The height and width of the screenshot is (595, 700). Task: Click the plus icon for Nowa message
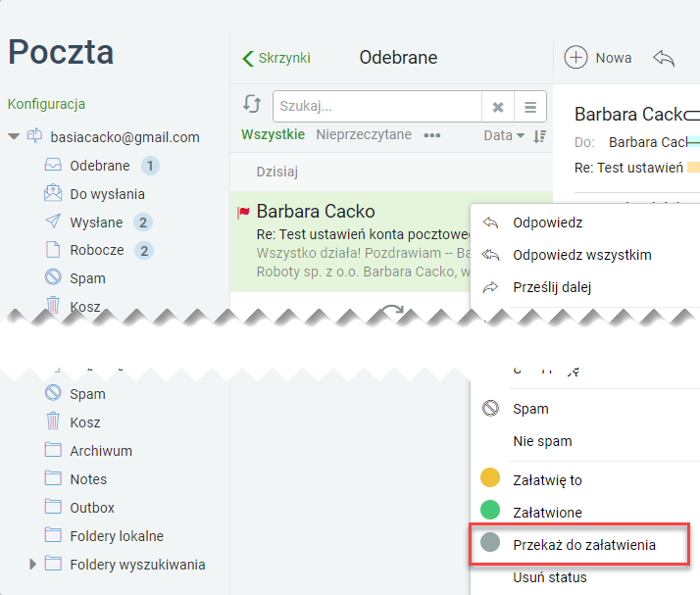point(575,57)
